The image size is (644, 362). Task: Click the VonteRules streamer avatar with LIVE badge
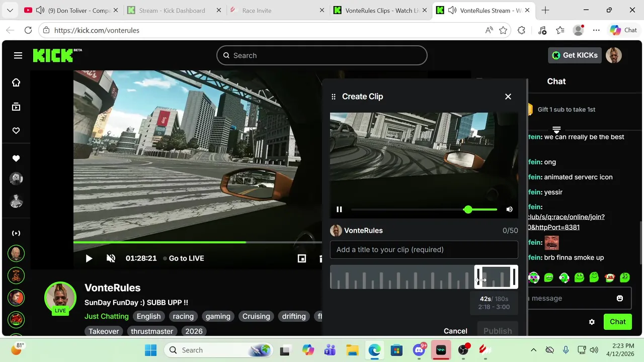(60, 298)
